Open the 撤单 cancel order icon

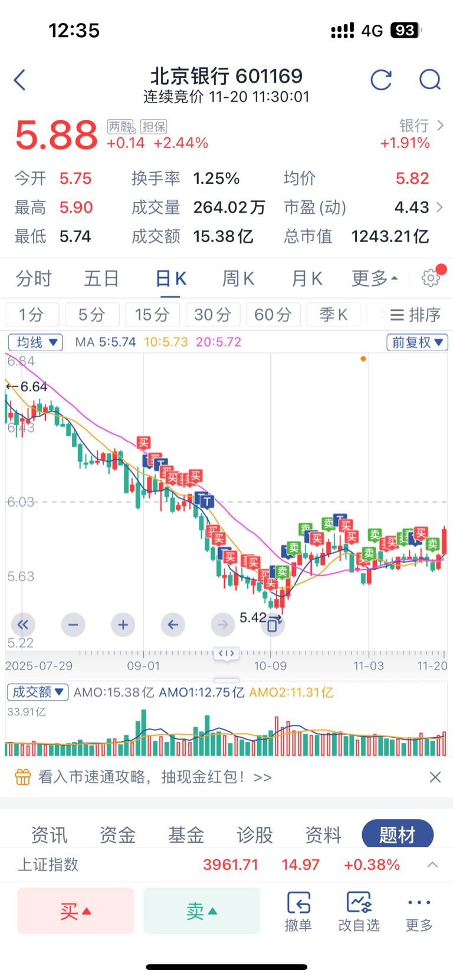coord(298,911)
